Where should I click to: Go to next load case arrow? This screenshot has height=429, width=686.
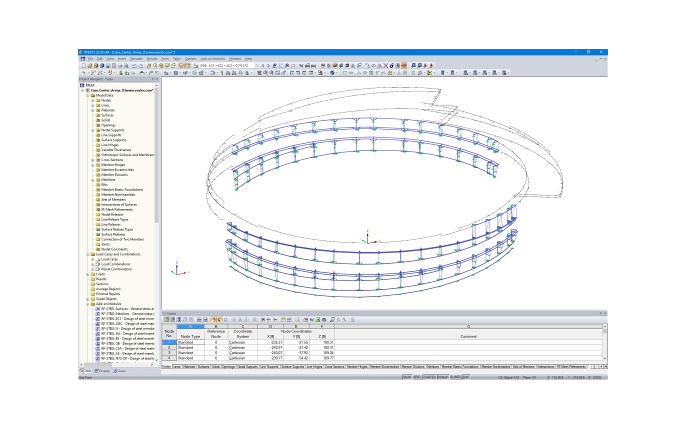[269, 66]
